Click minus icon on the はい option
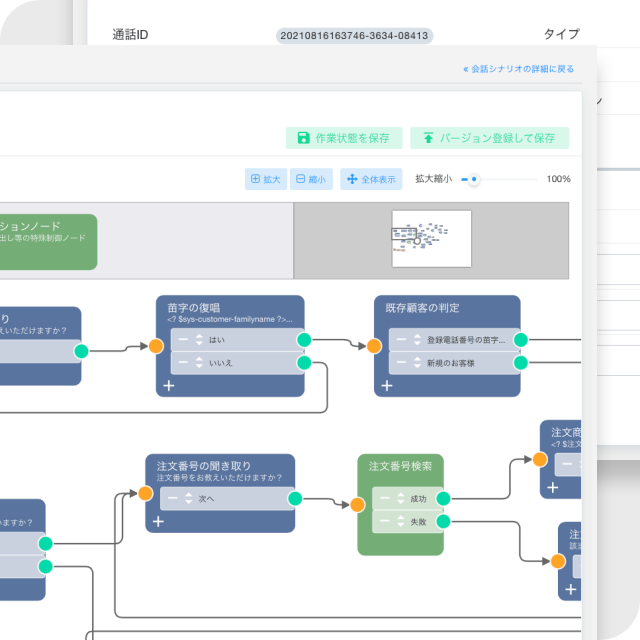 (184, 340)
